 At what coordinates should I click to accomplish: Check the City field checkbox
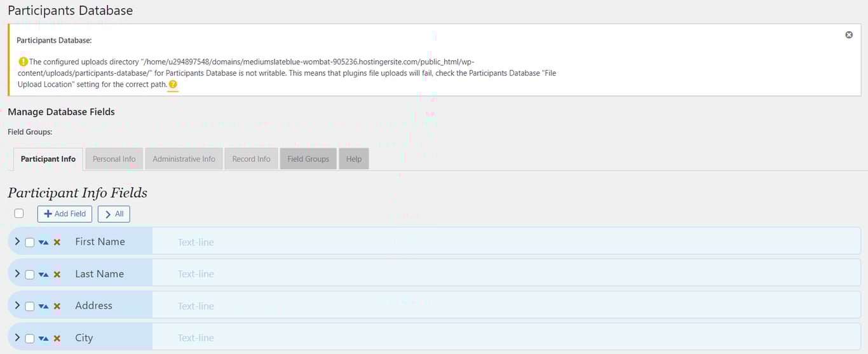tap(29, 338)
